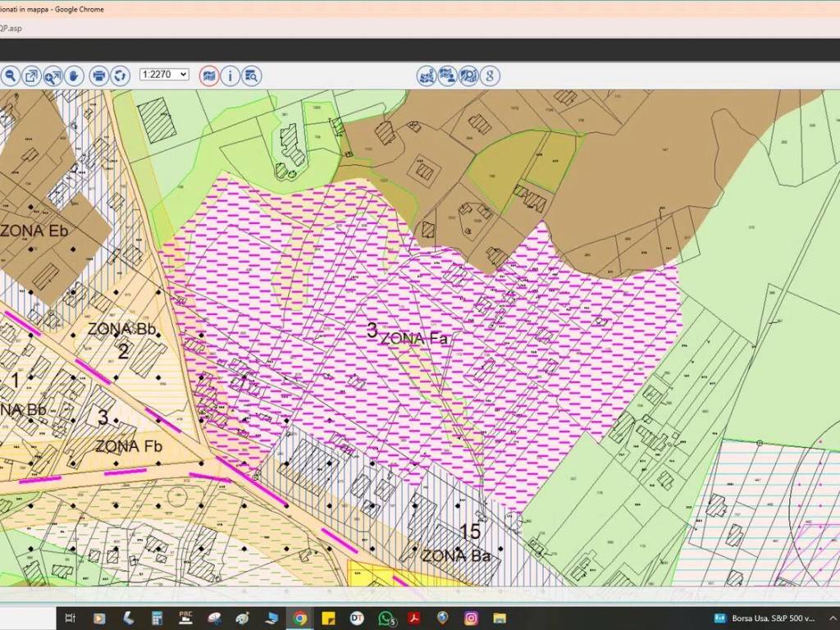The width and height of the screenshot is (840, 630).
Task: Open Adobe Acrobat from the taskbar
Action: pos(415,618)
